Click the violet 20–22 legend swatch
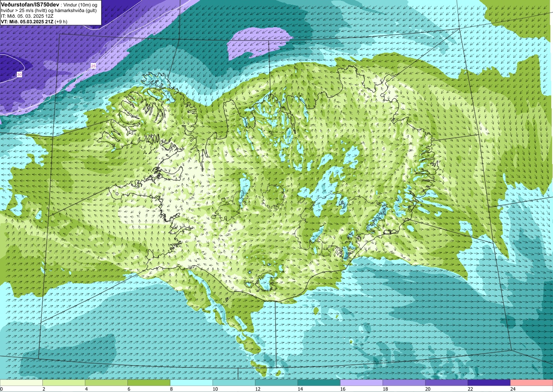This screenshot has width=553, height=392. pyautogui.click(x=447, y=383)
